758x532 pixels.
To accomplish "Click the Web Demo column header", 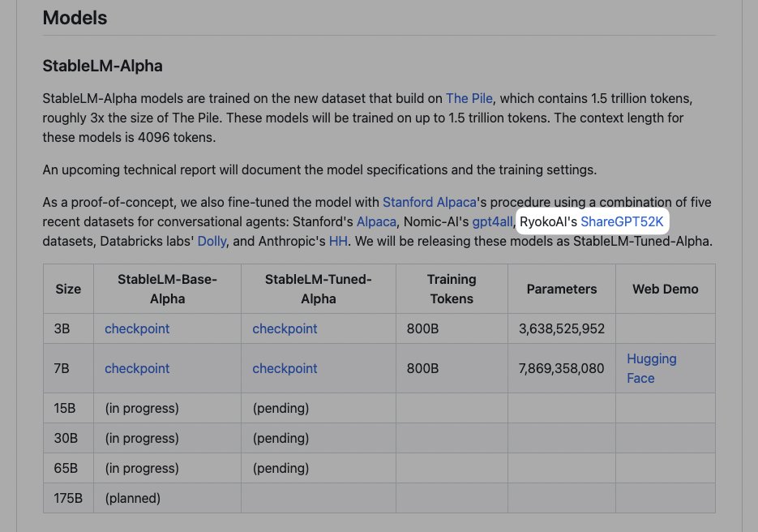I will 666,290.
